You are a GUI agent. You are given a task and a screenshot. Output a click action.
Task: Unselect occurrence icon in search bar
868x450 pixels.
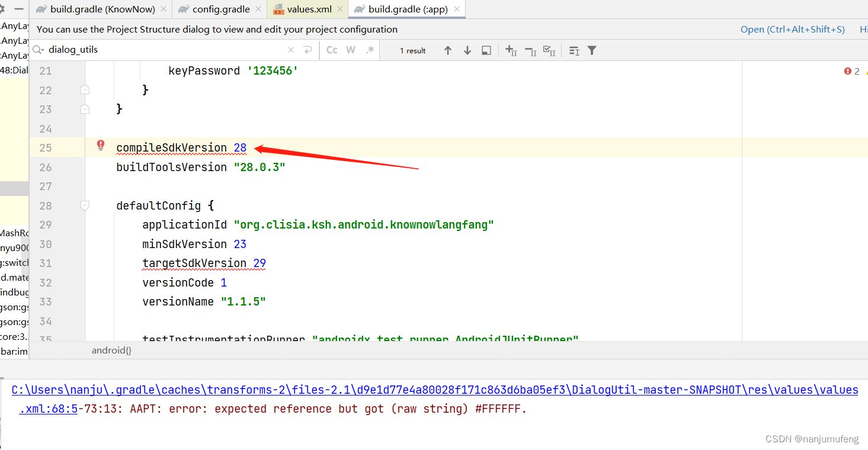click(530, 50)
